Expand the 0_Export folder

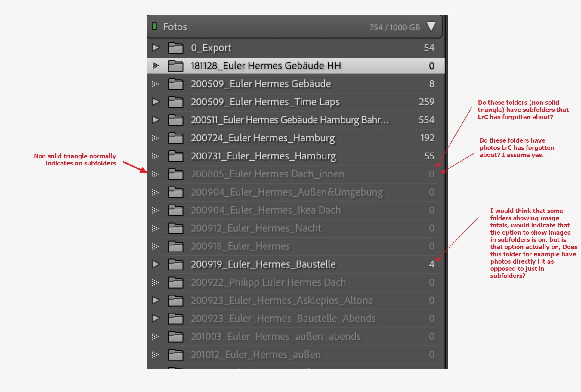point(155,48)
